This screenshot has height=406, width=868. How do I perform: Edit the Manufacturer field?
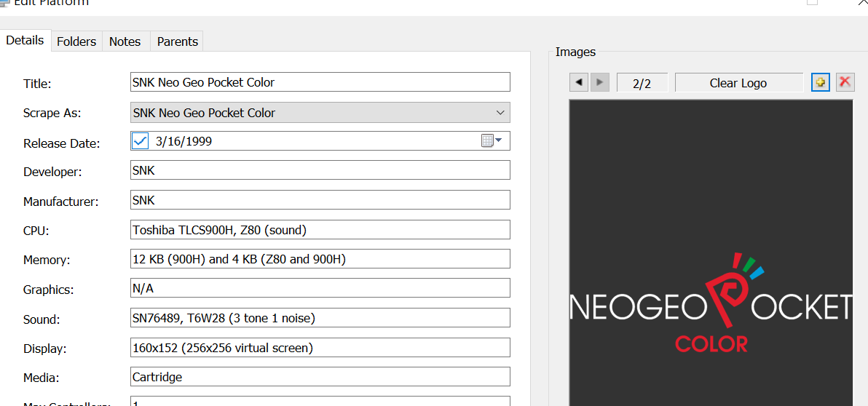point(320,199)
